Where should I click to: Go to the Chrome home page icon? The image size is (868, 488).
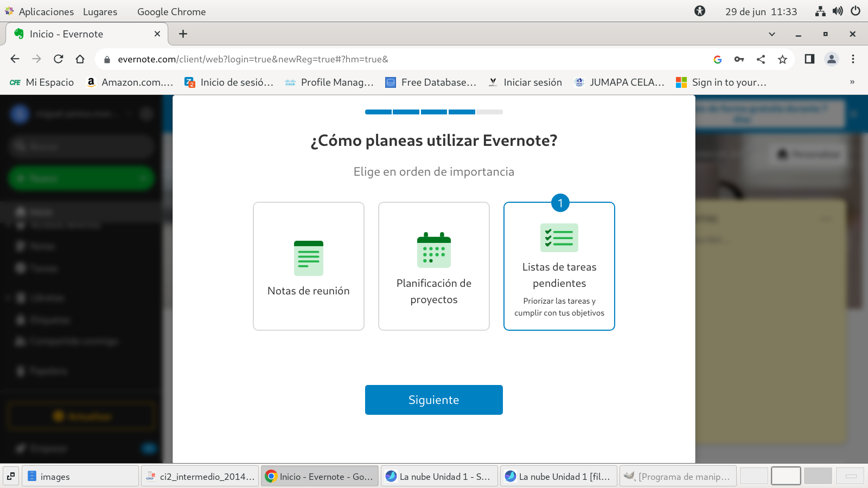80,59
